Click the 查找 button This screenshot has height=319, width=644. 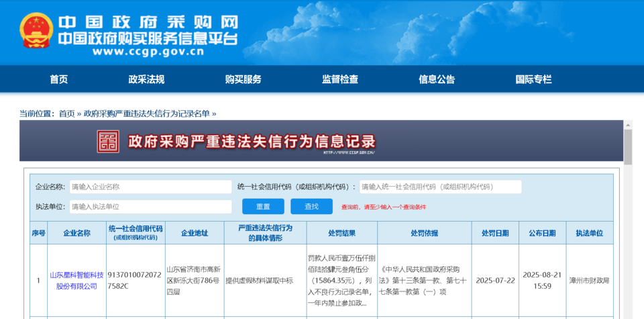pos(311,206)
